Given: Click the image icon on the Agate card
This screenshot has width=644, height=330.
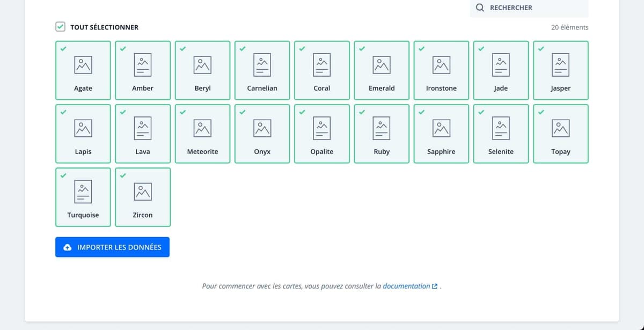Looking at the screenshot, I should [x=83, y=65].
